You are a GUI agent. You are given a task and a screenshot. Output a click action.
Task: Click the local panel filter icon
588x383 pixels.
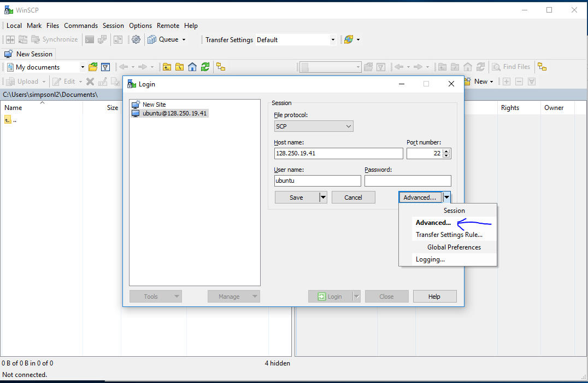coord(105,67)
